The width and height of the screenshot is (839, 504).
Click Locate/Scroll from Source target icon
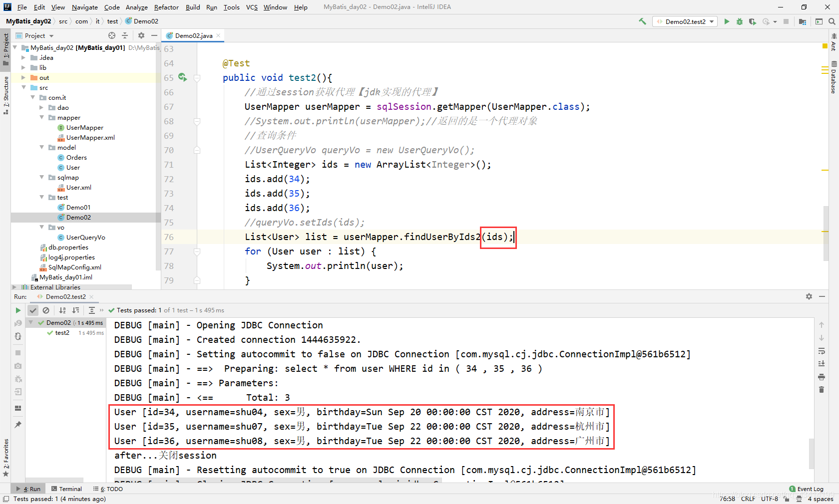pos(112,35)
